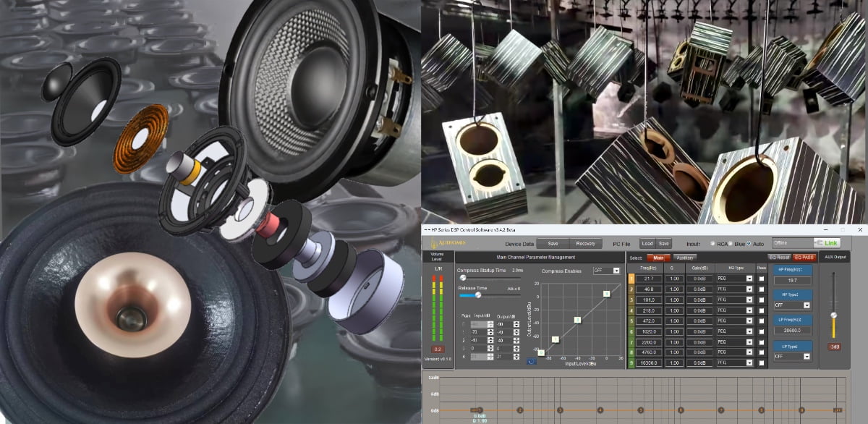Click the Link connection icon button
Viewport: 868px width, 424px height.
830,243
